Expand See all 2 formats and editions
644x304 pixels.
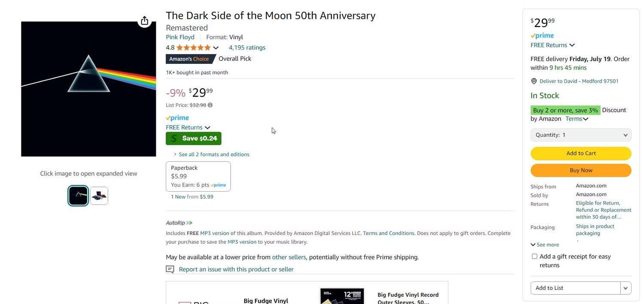213,154
